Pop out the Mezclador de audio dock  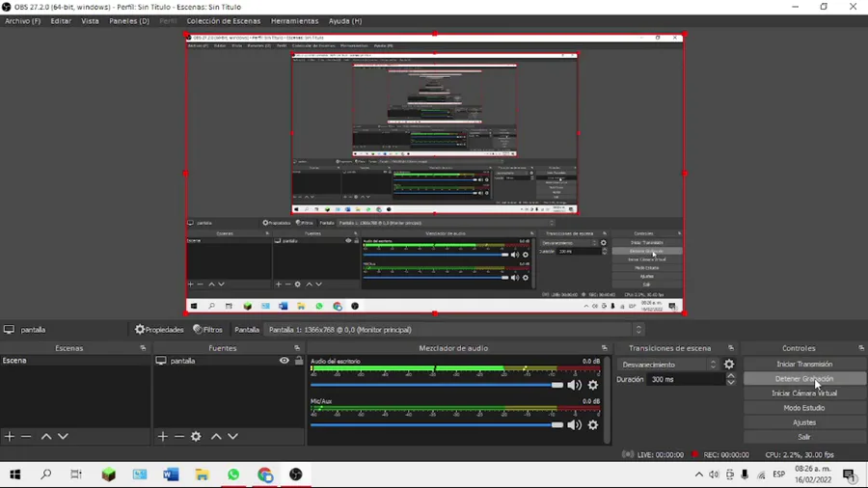[605, 348]
